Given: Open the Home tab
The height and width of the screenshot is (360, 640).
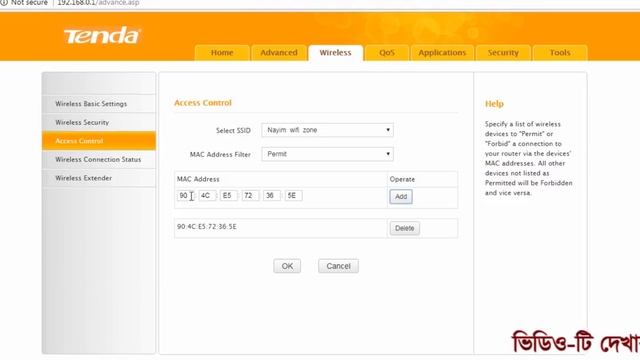Looking at the screenshot, I should (x=222, y=53).
